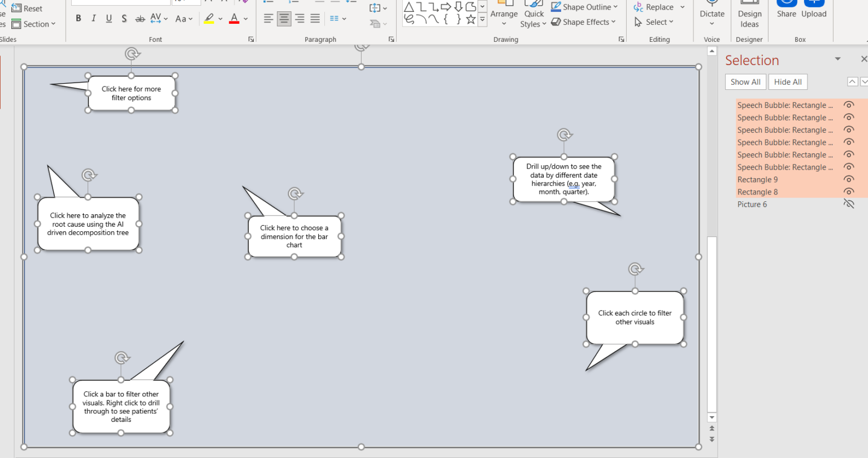
Task: Hide the Rectangle 8 object
Action: pos(848,192)
